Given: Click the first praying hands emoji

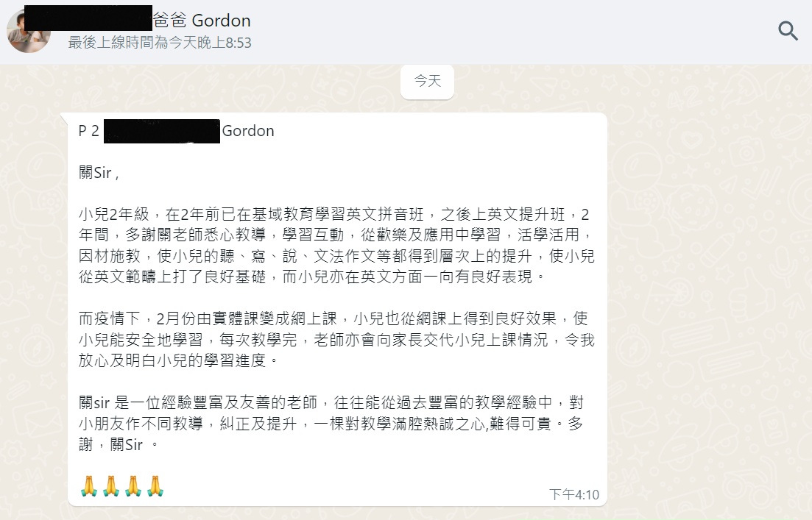Looking at the screenshot, I should click(x=89, y=486).
